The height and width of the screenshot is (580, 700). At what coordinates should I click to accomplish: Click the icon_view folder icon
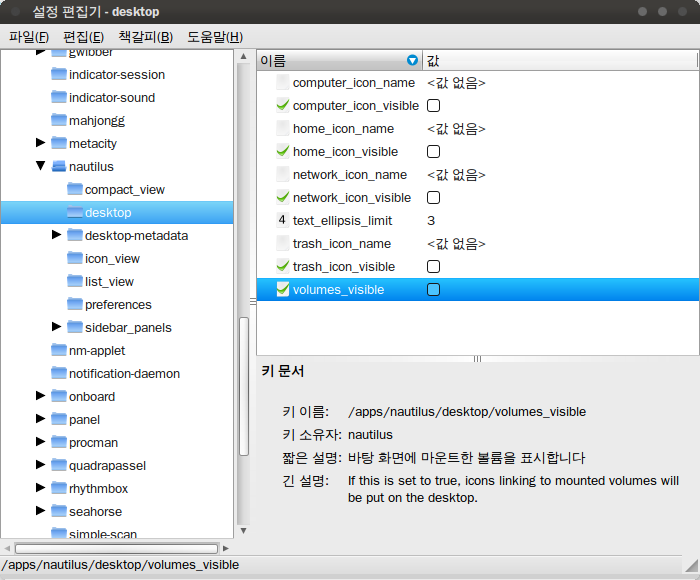coord(75,259)
